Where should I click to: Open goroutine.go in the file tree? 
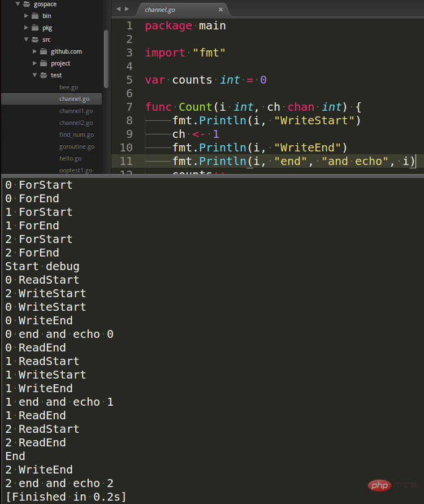click(77, 146)
